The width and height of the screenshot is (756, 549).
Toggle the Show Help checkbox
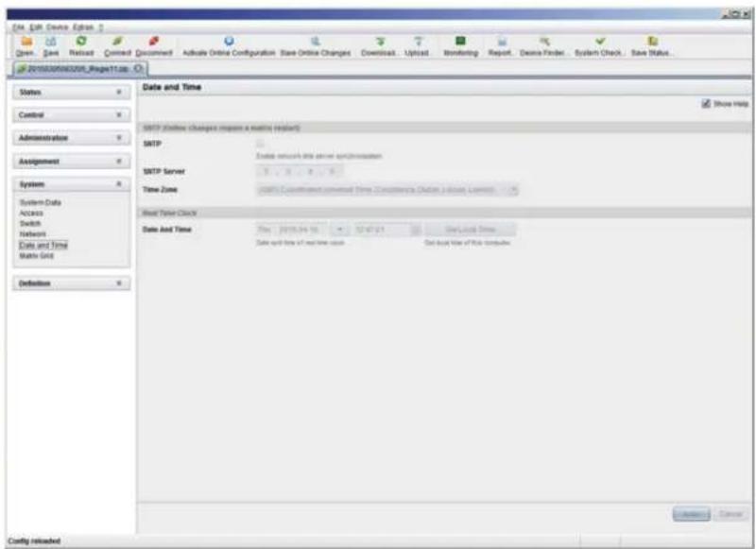point(706,104)
